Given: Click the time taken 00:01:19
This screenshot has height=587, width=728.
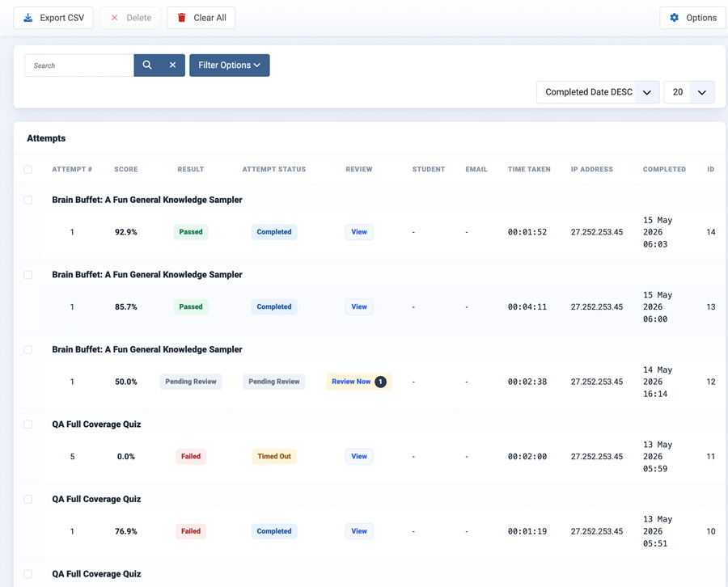Looking at the screenshot, I should click(x=527, y=531).
